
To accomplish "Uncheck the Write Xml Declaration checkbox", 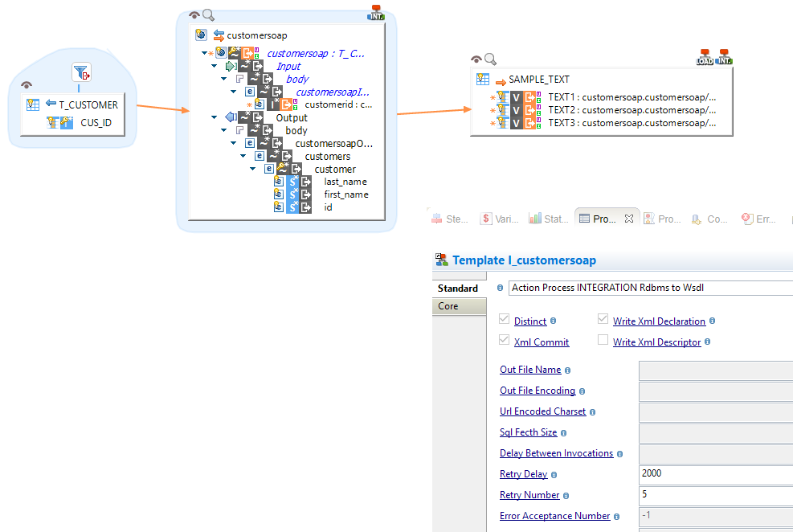I will click(603, 320).
